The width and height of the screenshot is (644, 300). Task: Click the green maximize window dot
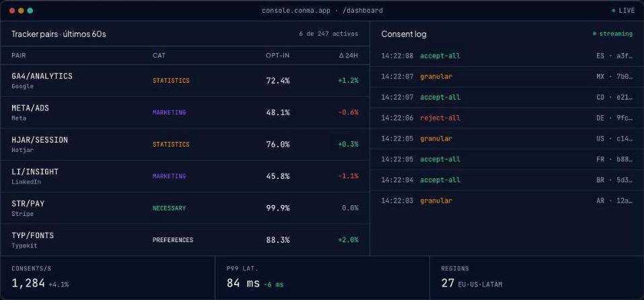[30, 11]
